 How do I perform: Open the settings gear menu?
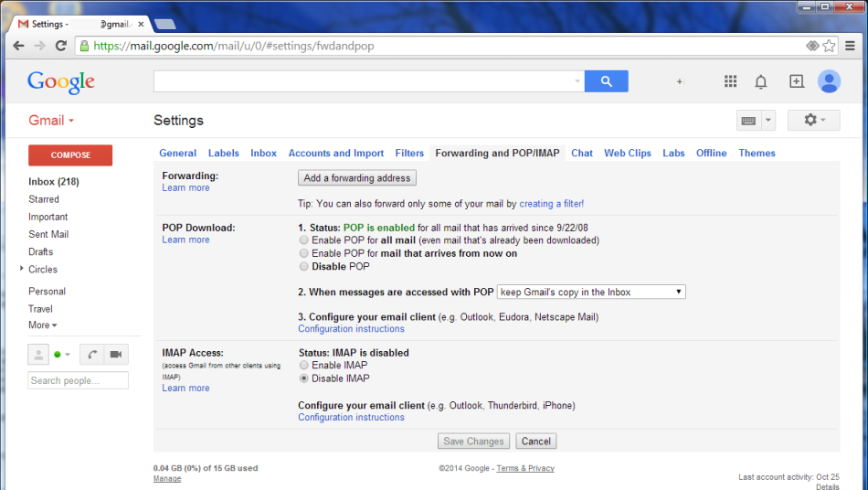(x=813, y=120)
